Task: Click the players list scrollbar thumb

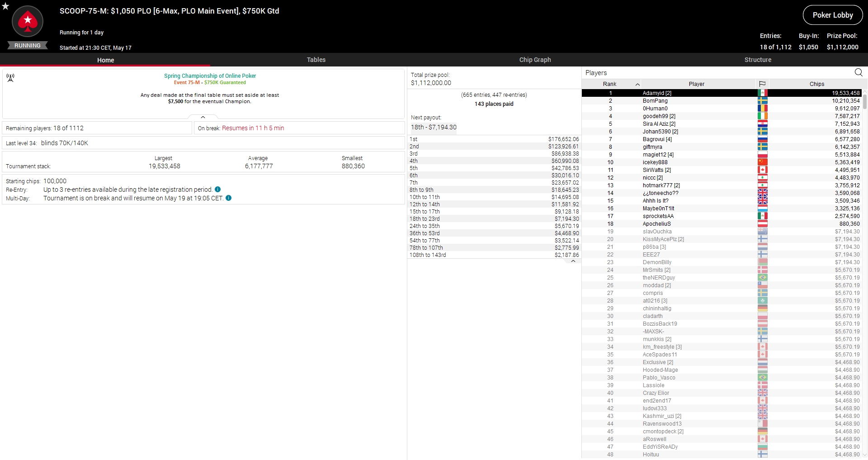Action: tap(865, 101)
